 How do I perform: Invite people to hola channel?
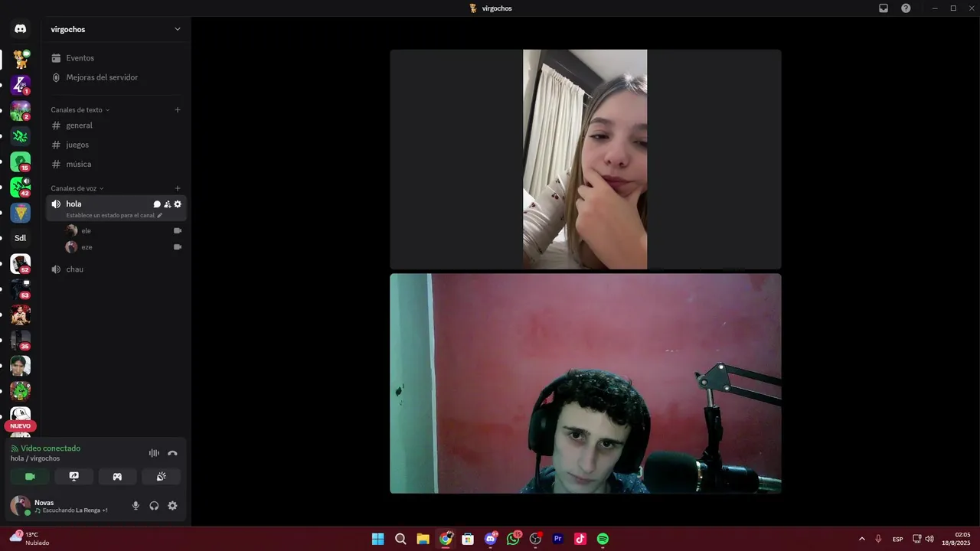(x=168, y=204)
